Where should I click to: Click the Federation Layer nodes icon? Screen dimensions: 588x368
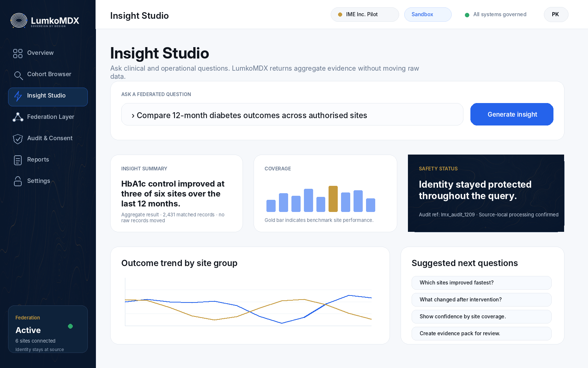18,117
